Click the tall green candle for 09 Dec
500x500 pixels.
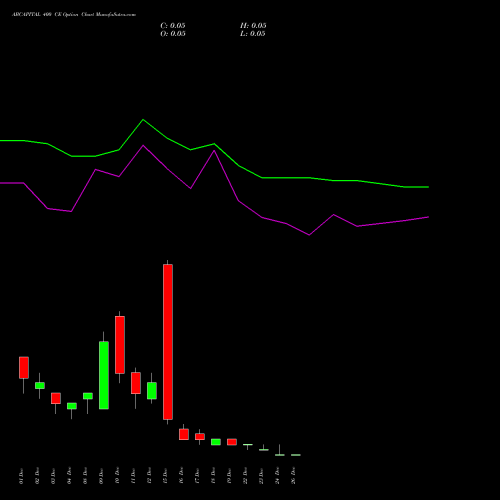point(104,375)
